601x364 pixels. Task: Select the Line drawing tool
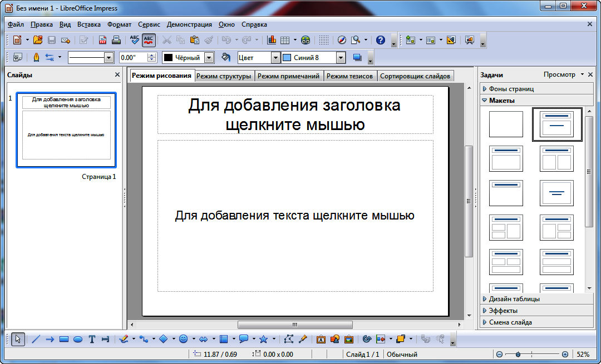click(36, 339)
